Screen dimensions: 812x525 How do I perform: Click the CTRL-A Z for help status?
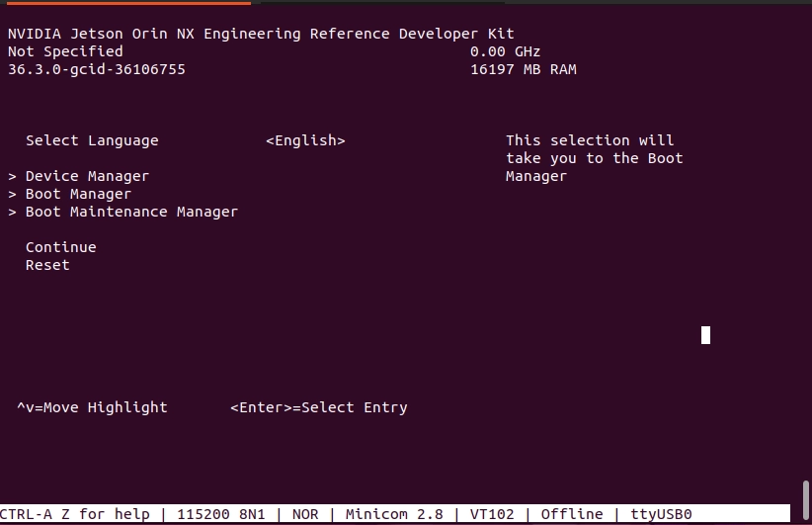click(75, 514)
